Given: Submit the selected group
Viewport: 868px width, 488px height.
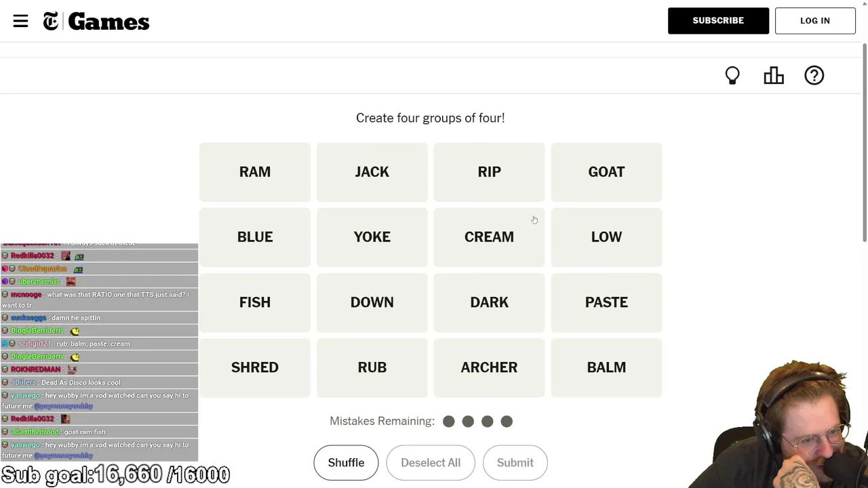Looking at the screenshot, I should tap(515, 463).
